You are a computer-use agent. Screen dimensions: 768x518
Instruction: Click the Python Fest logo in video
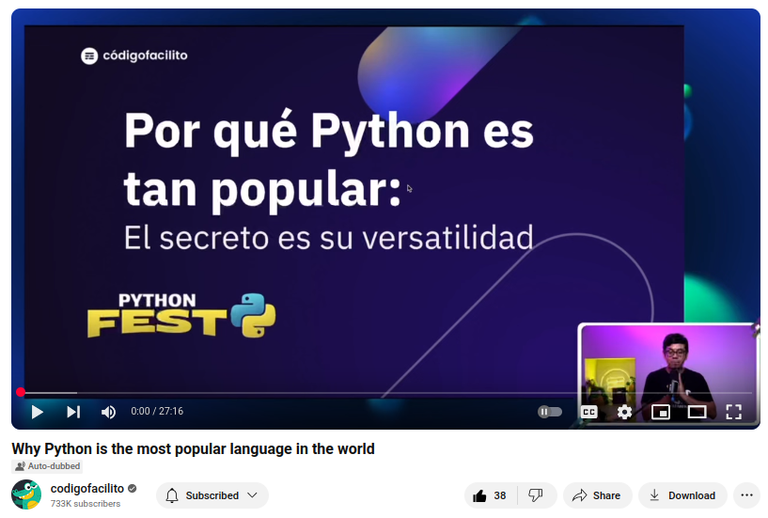click(x=181, y=315)
